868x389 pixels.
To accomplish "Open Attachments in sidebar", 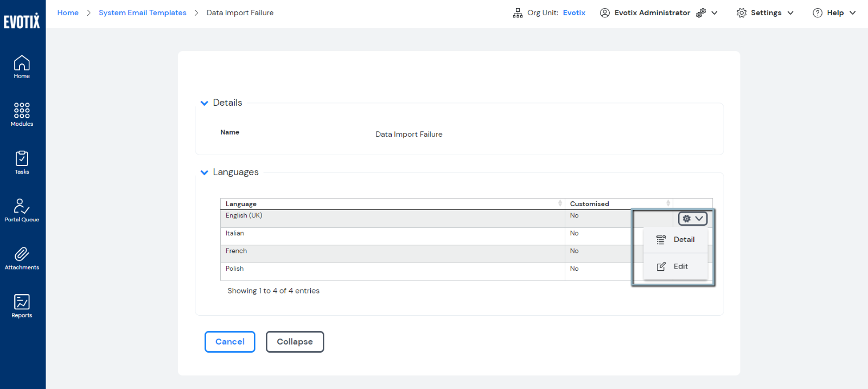I will pyautogui.click(x=22, y=258).
